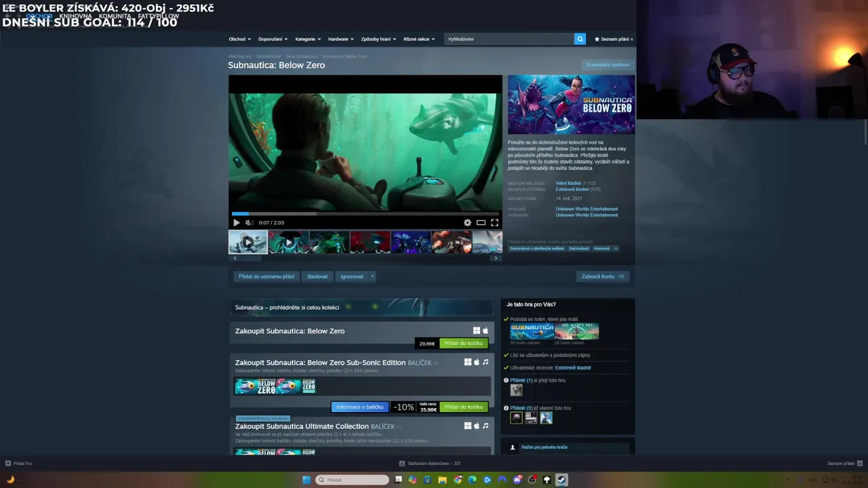
Task: Expand the Způsoby hraní menu
Action: tap(378, 39)
